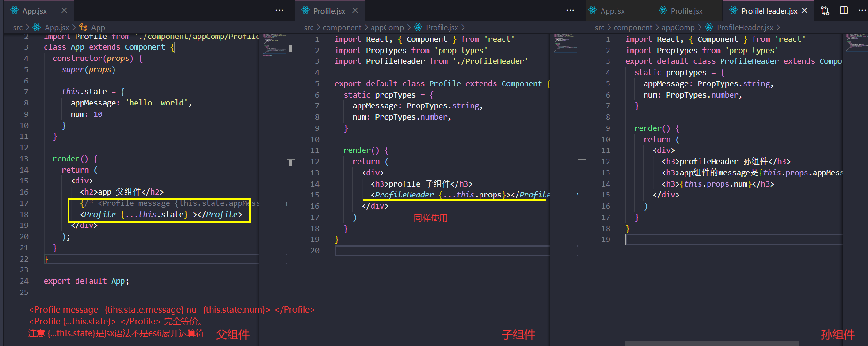
Task: Click '<h3>profileHeader 孙组件</h3>' line
Action: point(726,161)
